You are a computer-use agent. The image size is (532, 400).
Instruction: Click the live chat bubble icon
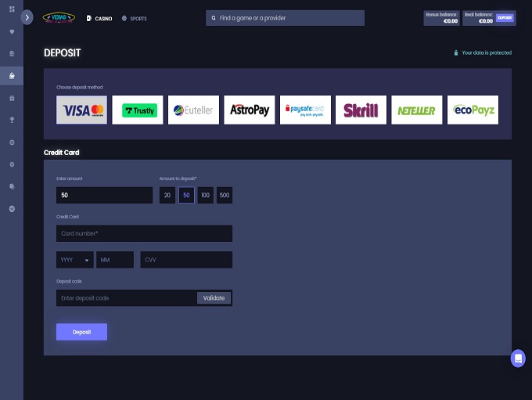pyautogui.click(x=517, y=358)
